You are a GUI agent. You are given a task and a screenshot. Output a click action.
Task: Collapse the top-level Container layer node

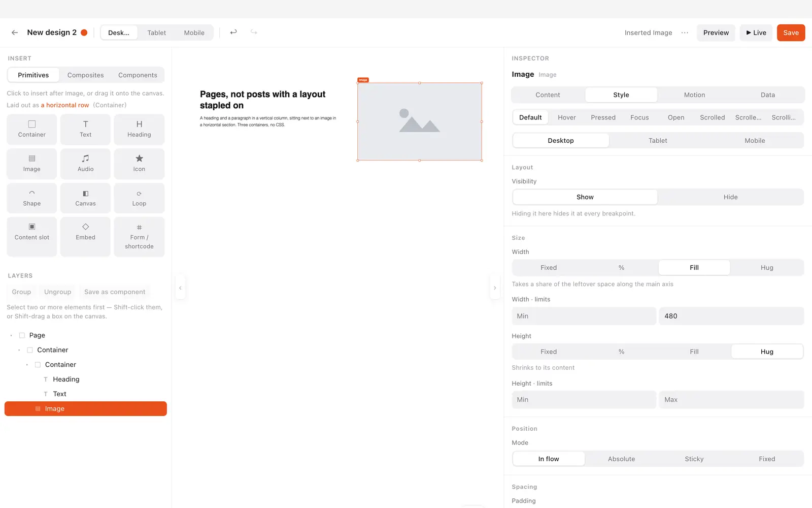tap(19, 350)
